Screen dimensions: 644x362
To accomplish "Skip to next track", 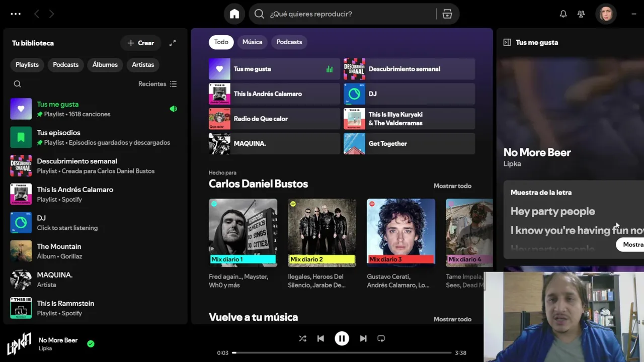I will [x=363, y=338].
